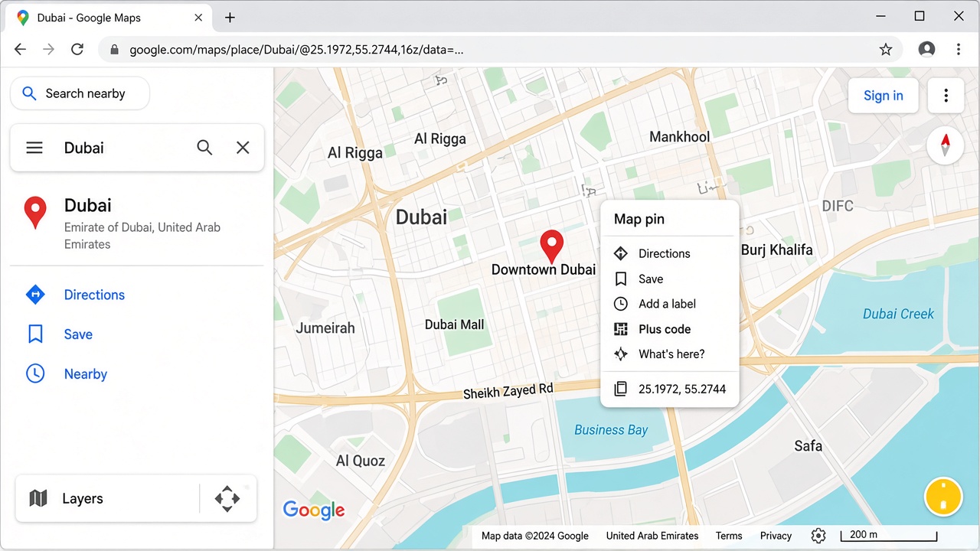Click Nearby link in left panel
980x551 pixels.
pyautogui.click(x=86, y=374)
